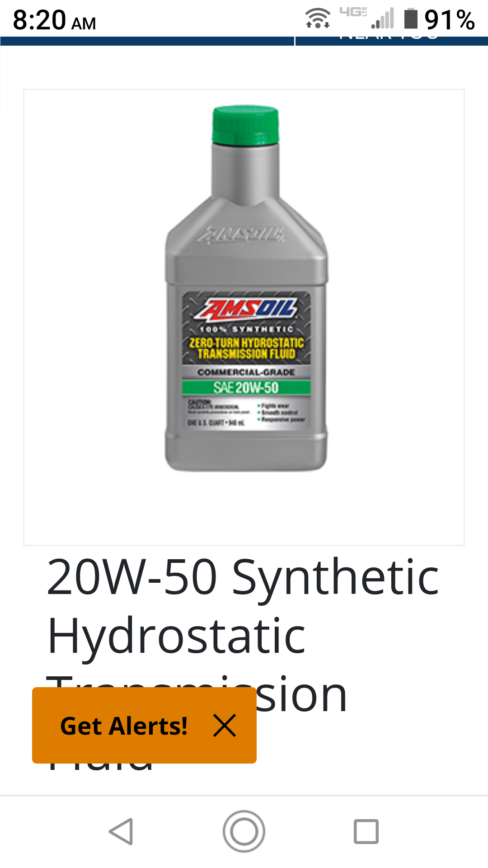Tap the green SAE 20W-50 label band
The image size is (488, 868).
[x=246, y=387]
